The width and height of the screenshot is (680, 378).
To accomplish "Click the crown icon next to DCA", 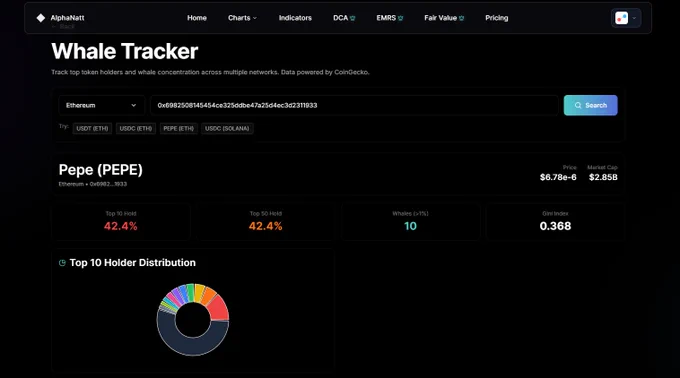I will pos(353,18).
